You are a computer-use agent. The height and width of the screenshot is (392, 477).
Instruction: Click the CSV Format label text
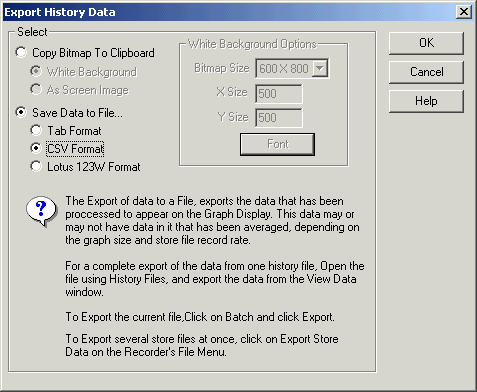pos(75,149)
